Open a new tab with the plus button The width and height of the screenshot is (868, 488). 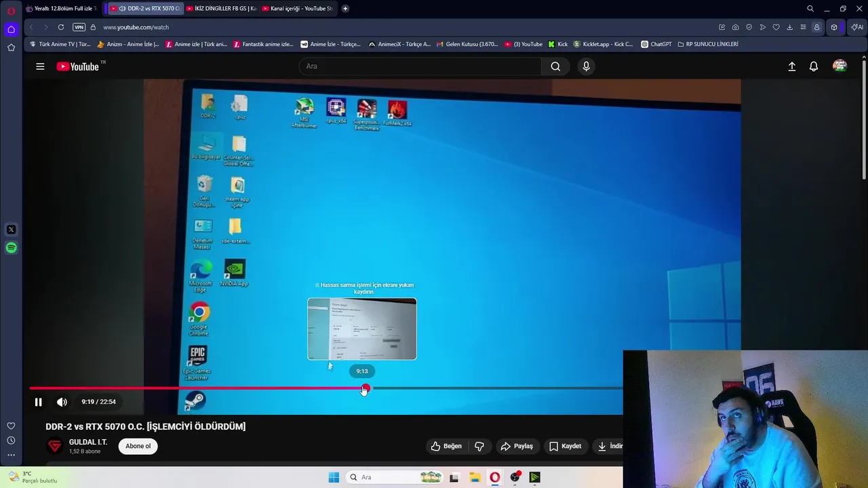point(345,9)
